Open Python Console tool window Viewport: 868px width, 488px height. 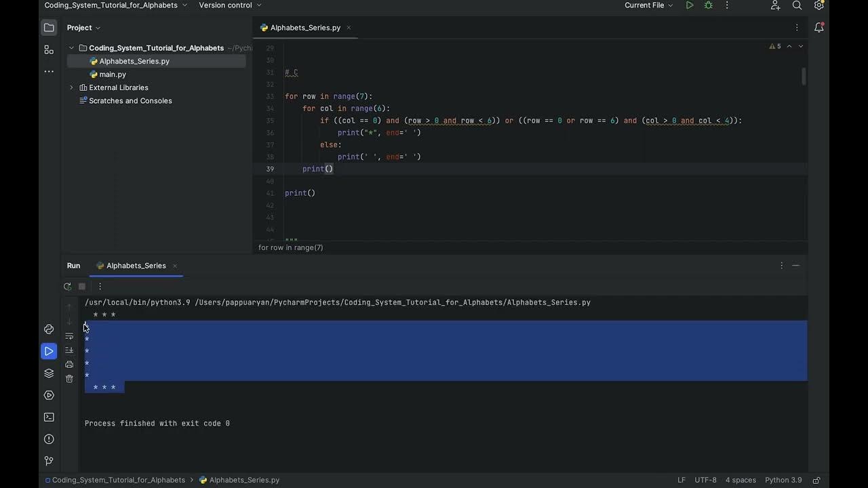[49, 329]
